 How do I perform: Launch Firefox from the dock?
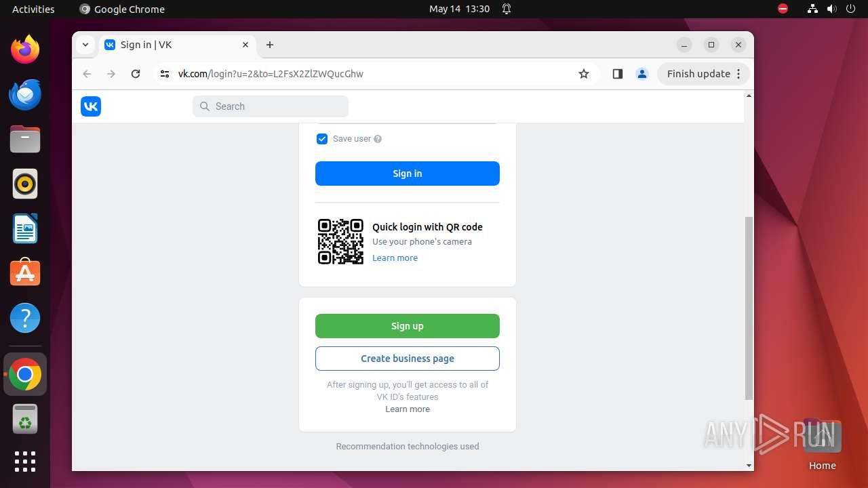(25, 49)
